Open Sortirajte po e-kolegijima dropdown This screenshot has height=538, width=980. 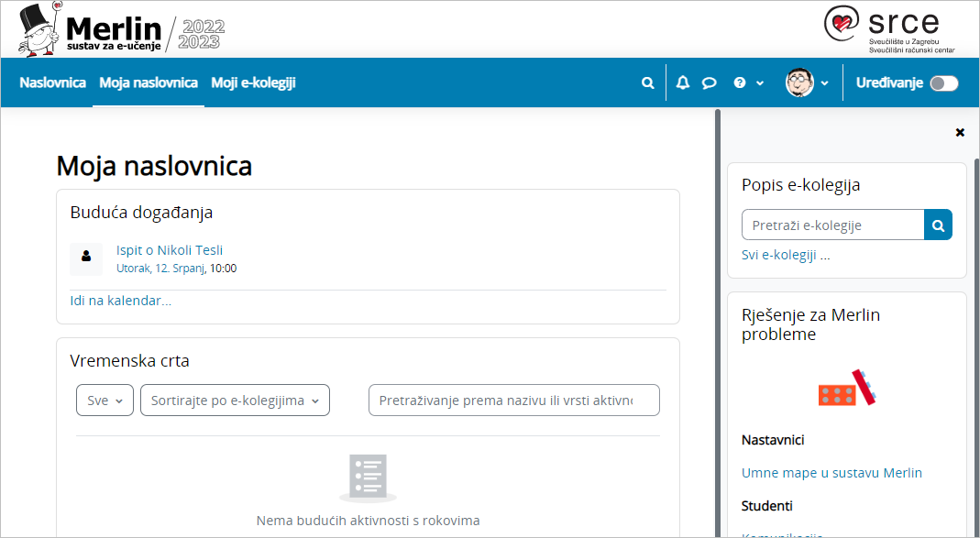[235, 401]
